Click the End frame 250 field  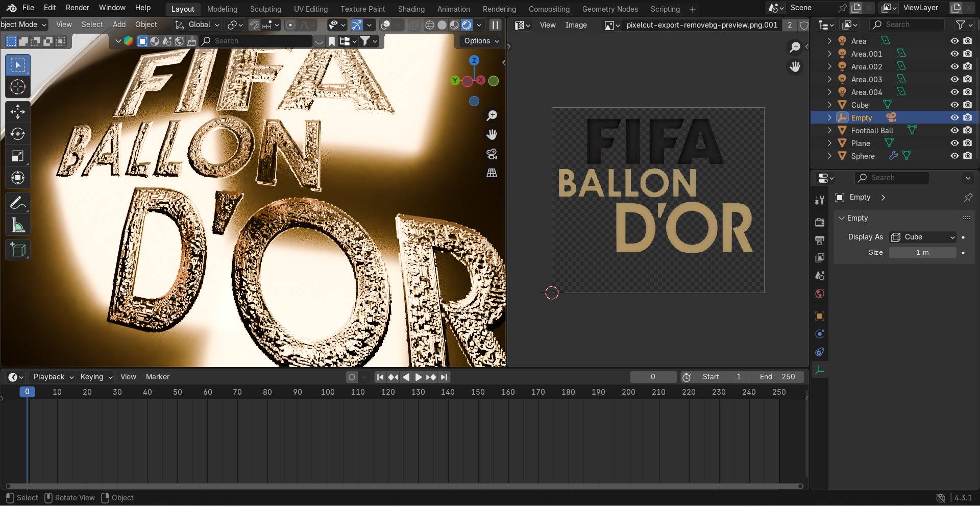click(777, 377)
